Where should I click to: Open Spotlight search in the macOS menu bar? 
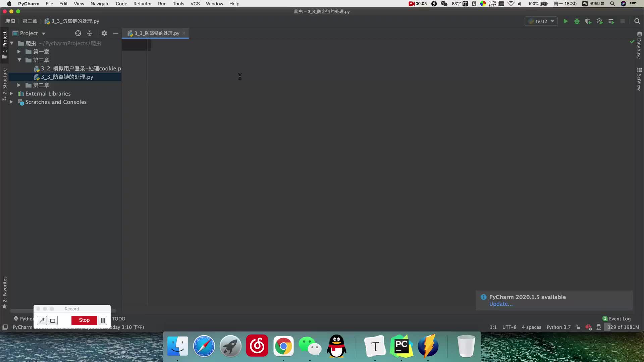[x=612, y=4]
